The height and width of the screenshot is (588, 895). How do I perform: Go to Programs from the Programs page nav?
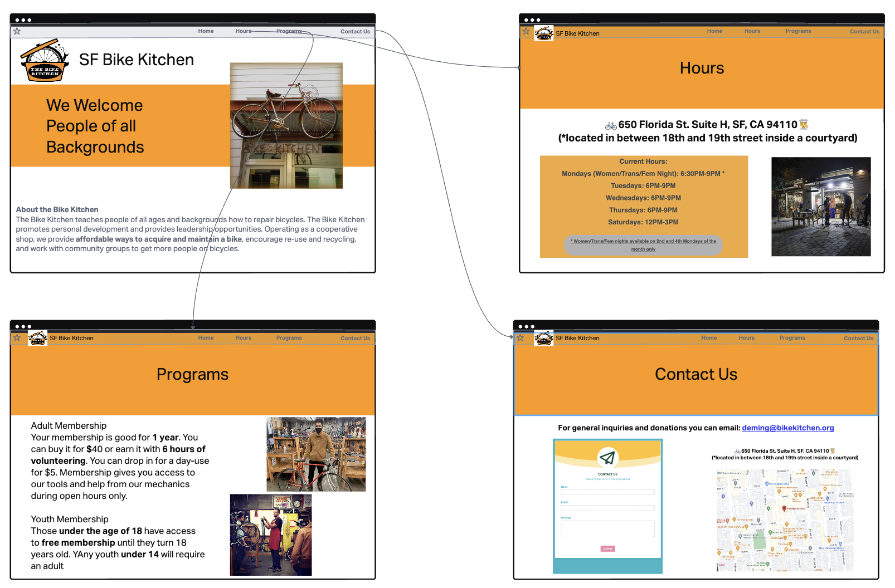pyautogui.click(x=289, y=338)
